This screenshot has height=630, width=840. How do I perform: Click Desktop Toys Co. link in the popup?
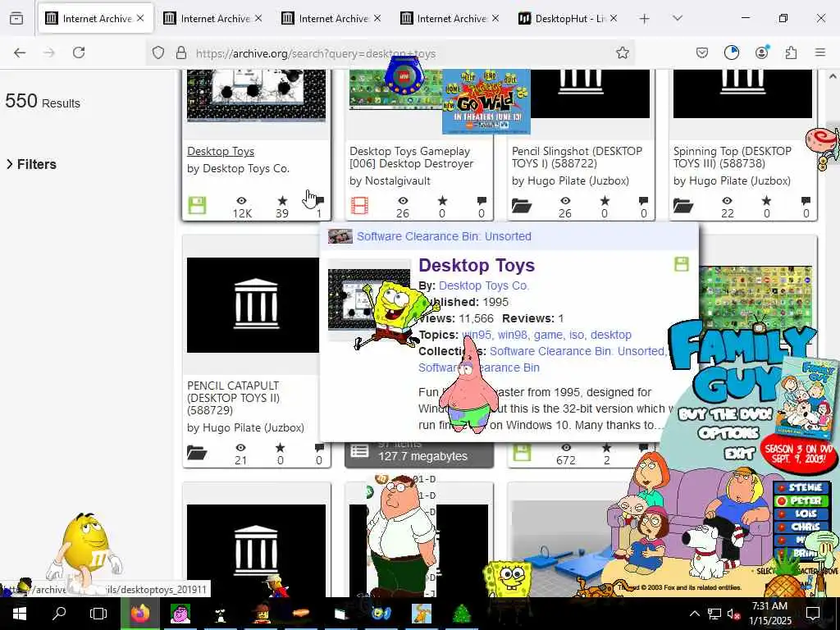[484, 285]
